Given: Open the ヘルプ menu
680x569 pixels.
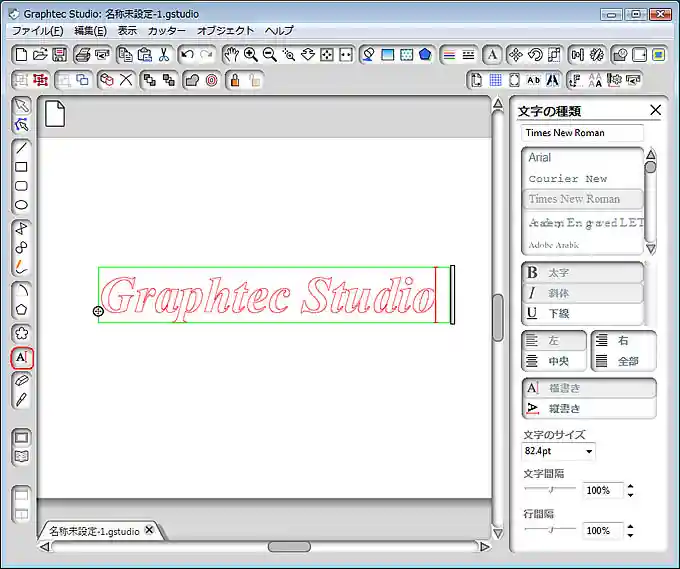Looking at the screenshot, I should coord(279,31).
